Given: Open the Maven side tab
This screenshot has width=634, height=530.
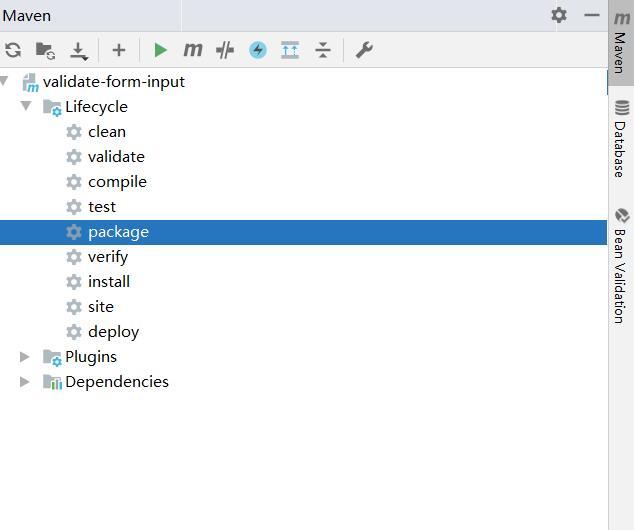Looking at the screenshot, I should point(621,42).
